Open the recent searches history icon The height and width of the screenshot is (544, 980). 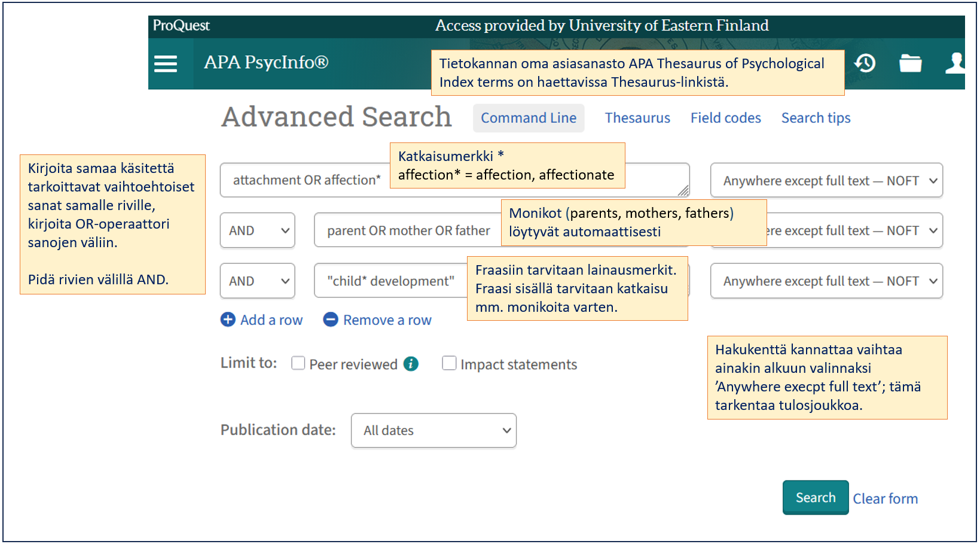[865, 63]
